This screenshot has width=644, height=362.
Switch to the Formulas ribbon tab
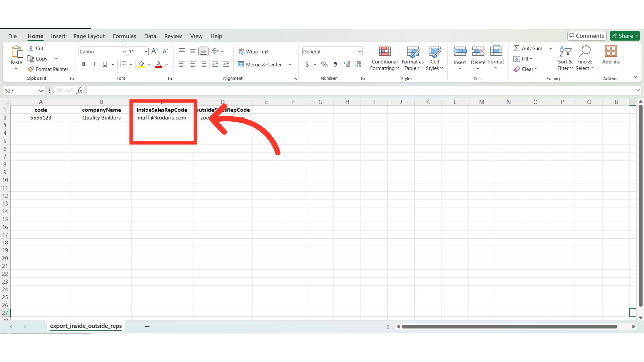point(124,36)
